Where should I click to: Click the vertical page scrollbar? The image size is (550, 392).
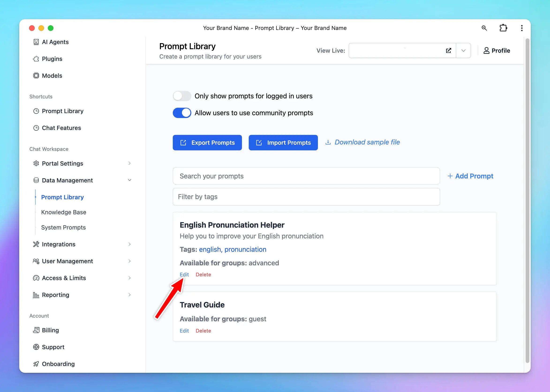tap(527, 200)
